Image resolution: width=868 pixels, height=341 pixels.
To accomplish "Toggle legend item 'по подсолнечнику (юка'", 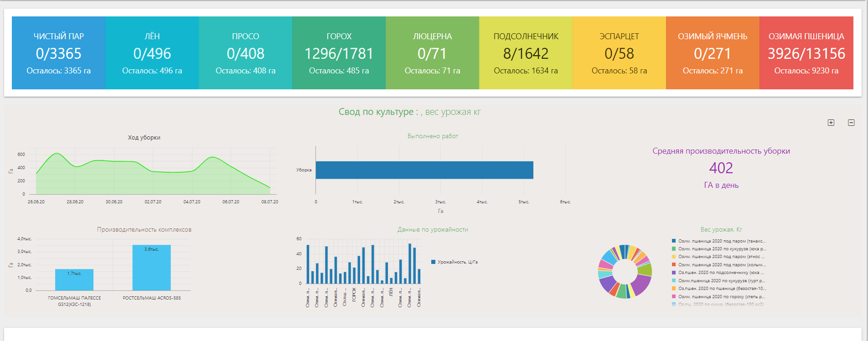I will coord(720,273).
